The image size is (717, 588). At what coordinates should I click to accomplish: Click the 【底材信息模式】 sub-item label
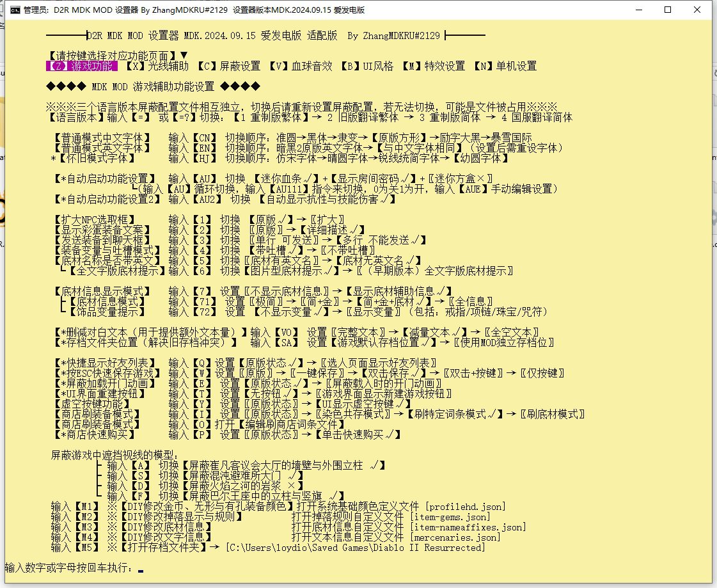tap(107, 301)
